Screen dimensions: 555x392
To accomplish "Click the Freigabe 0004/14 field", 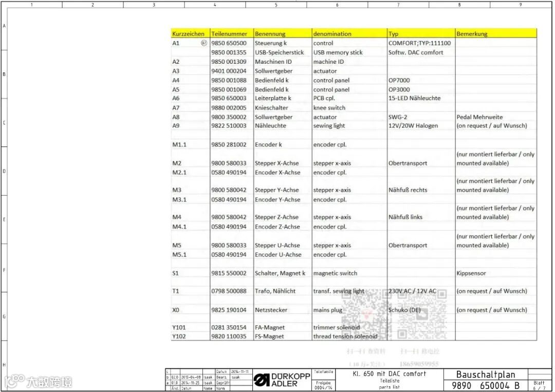I will tap(323, 385).
